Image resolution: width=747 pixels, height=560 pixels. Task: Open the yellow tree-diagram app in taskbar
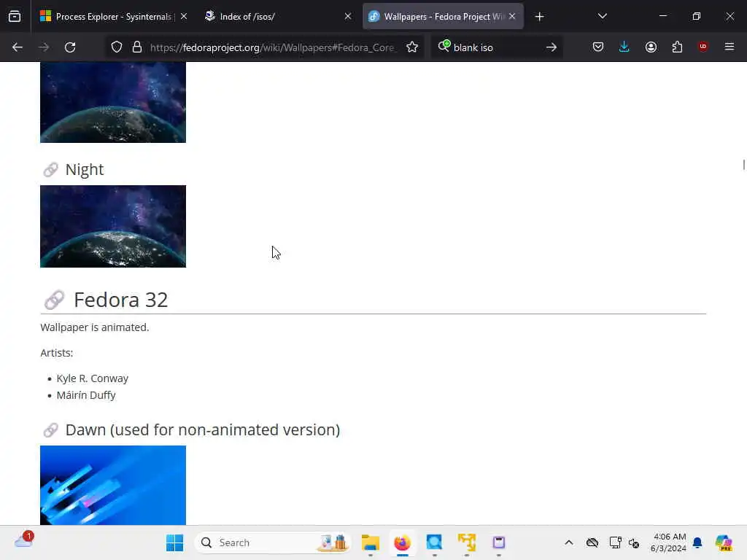(x=467, y=542)
